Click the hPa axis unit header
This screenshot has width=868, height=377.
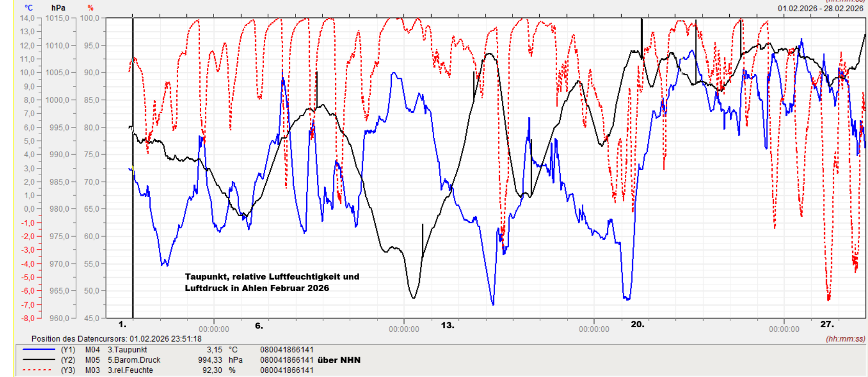pos(58,8)
